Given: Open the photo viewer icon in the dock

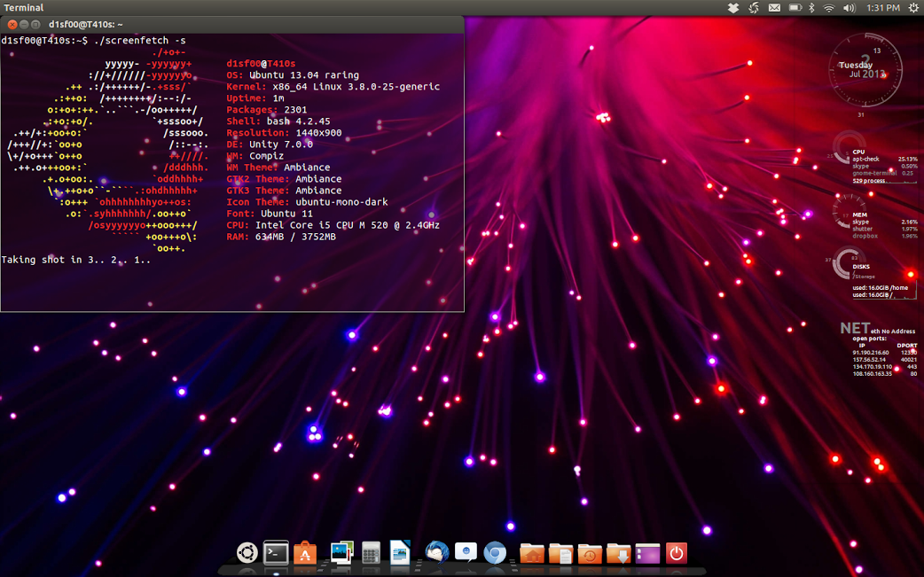Looking at the screenshot, I should click(x=341, y=553).
